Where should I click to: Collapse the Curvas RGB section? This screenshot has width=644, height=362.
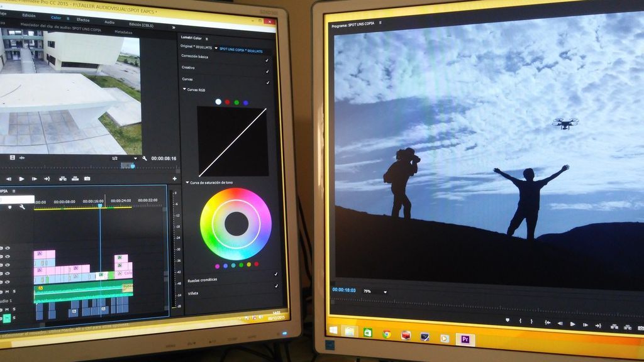pyautogui.click(x=185, y=90)
